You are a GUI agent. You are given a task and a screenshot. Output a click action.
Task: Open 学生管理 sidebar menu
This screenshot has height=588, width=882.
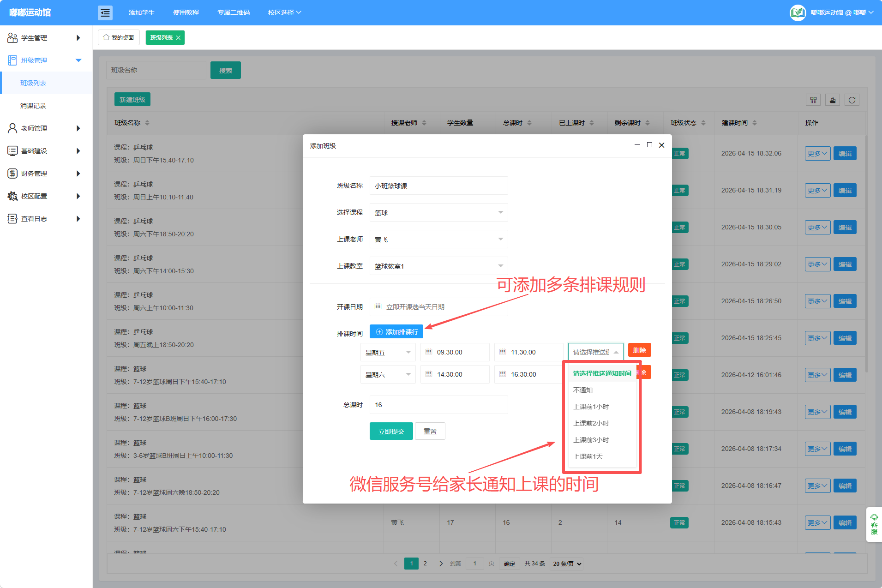click(46, 38)
